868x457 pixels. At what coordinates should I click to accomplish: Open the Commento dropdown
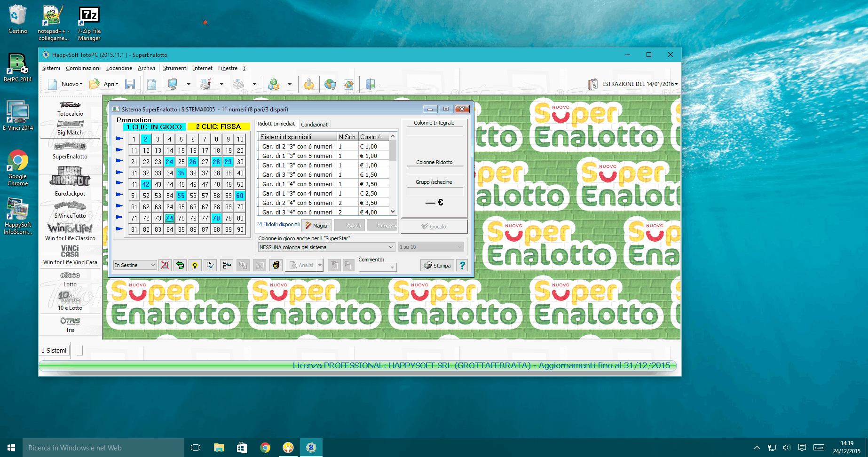coord(378,268)
